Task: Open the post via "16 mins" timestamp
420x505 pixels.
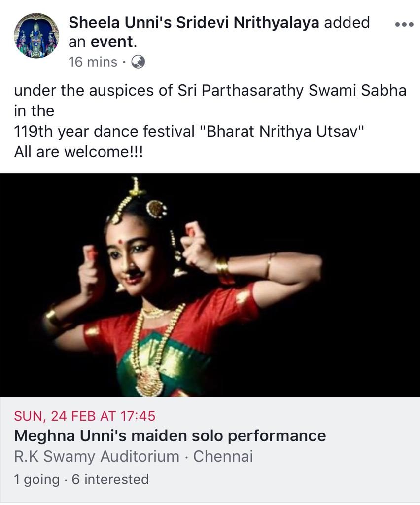Action: click(93, 62)
